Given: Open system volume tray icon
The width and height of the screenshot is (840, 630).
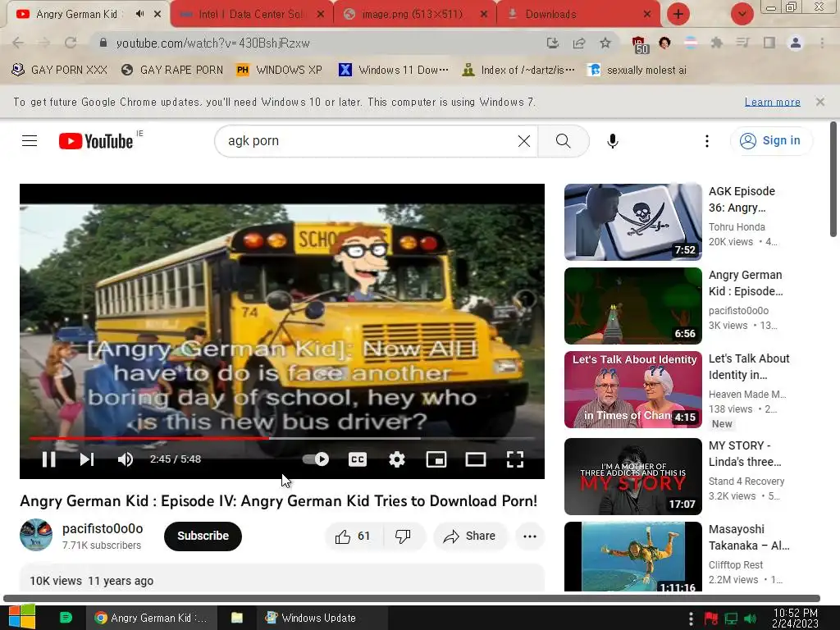Looking at the screenshot, I should (750, 619).
